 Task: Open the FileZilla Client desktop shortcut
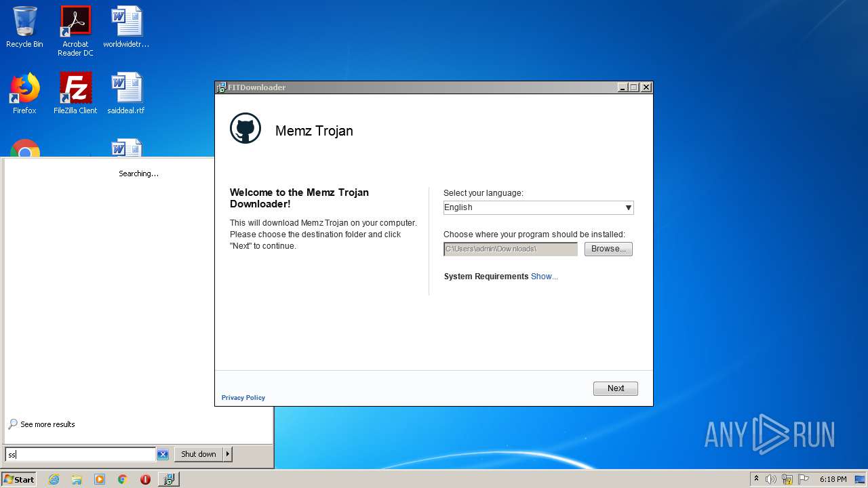pyautogui.click(x=75, y=94)
